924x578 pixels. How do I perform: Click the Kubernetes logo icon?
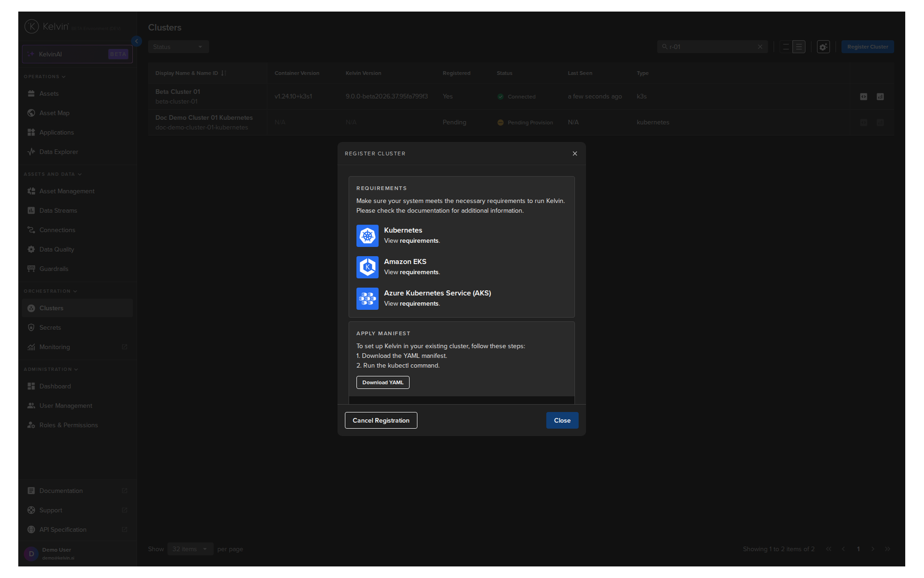pyautogui.click(x=367, y=236)
